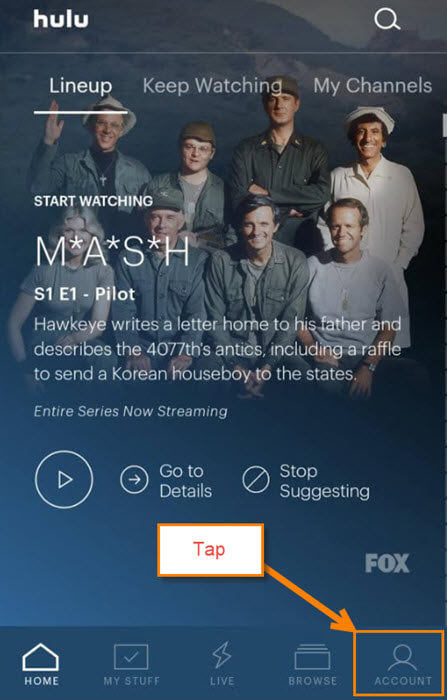Screen dimensions: 447x700
Task: Open Browse stacked cards icon
Action: click(313, 657)
